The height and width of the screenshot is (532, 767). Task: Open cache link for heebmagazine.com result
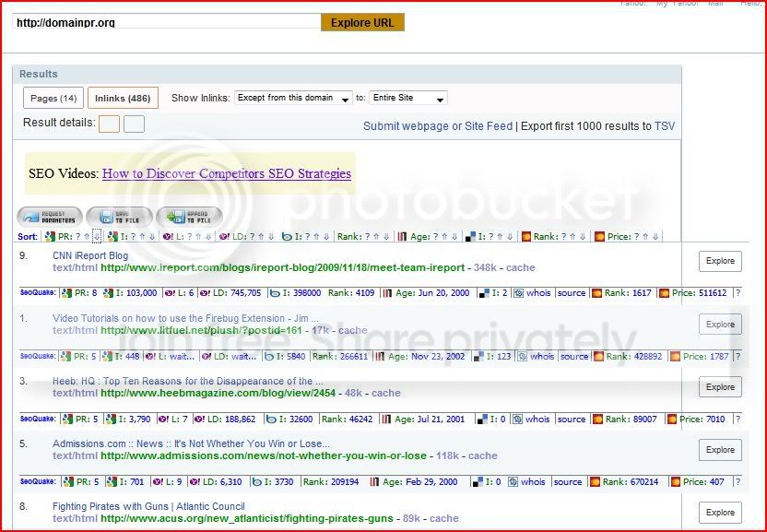tap(386, 393)
